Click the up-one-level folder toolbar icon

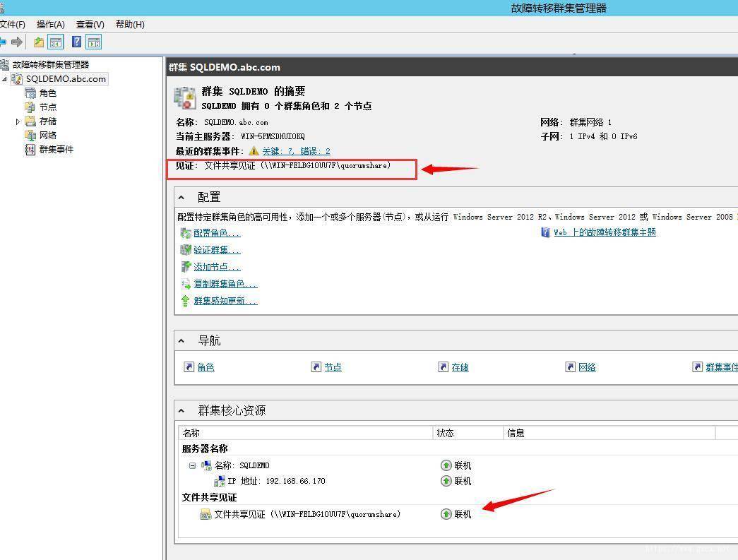pos(39,42)
